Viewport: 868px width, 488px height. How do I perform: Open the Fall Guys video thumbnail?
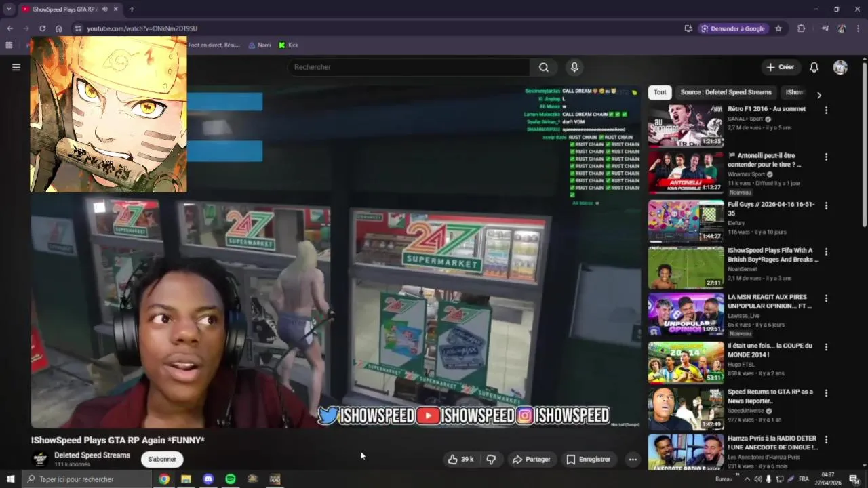point(686,220)
